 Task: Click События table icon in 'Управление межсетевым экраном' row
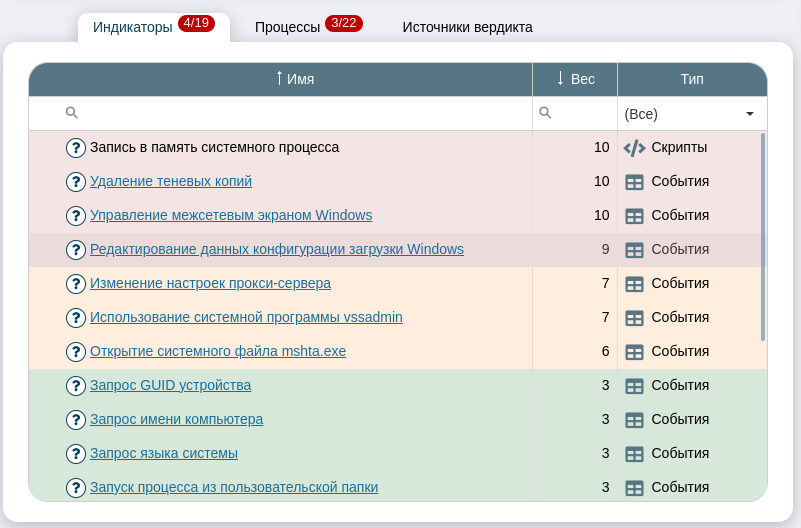[x=634, y=216]
